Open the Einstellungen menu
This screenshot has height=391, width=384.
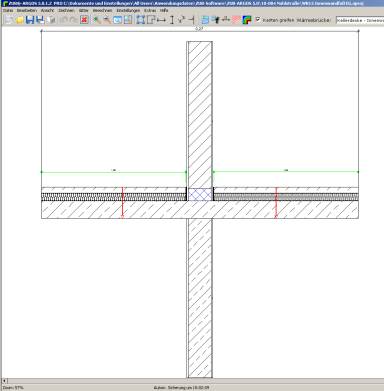(x=128, y=10)
